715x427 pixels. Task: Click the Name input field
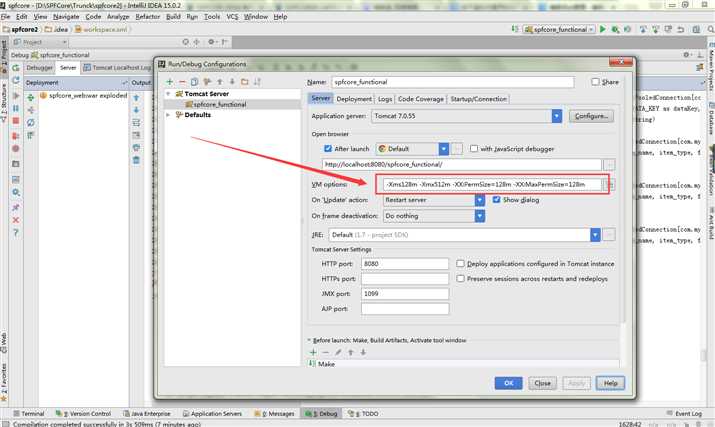coord(452,82)
